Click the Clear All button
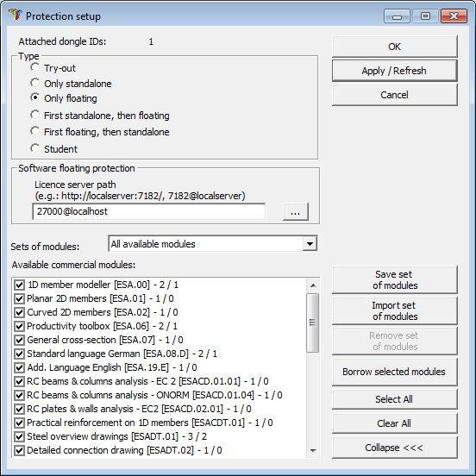 coord(395,423)
